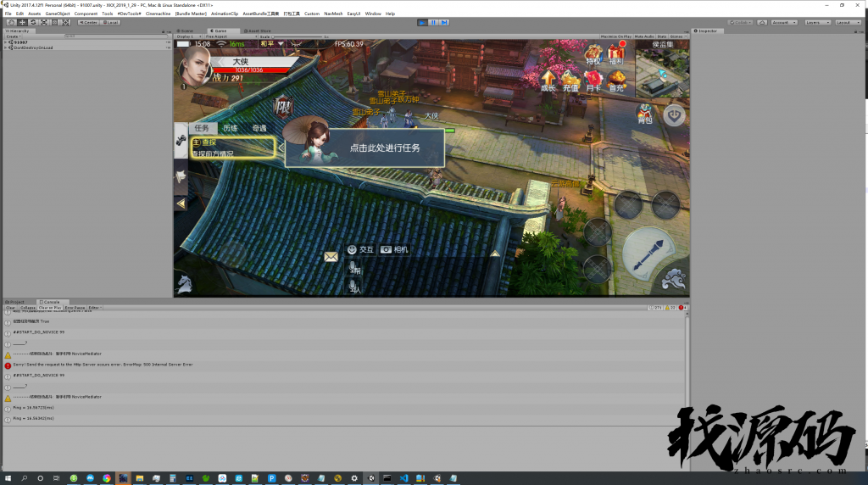Click 点击此处进行任务 dialog box
Screen dimensions: 868x485
(x=364, y=148)
